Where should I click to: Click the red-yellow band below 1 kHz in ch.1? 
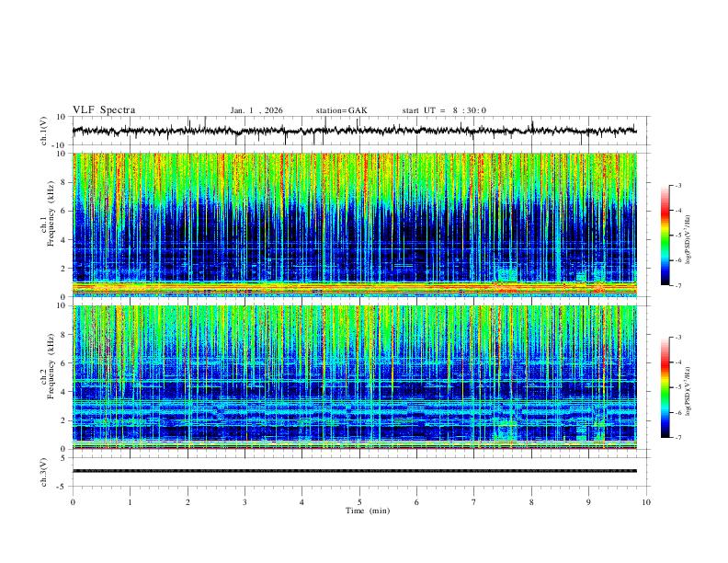point(354,288)
